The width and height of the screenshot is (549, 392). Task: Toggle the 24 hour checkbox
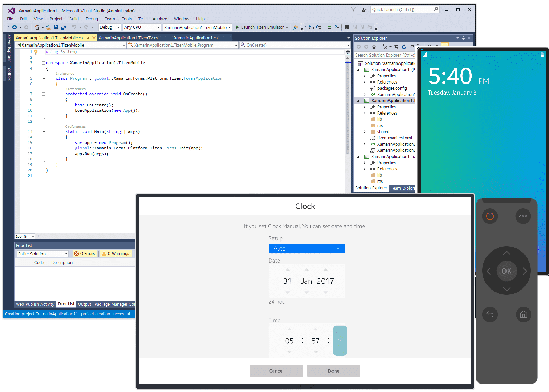click(270, 311)
